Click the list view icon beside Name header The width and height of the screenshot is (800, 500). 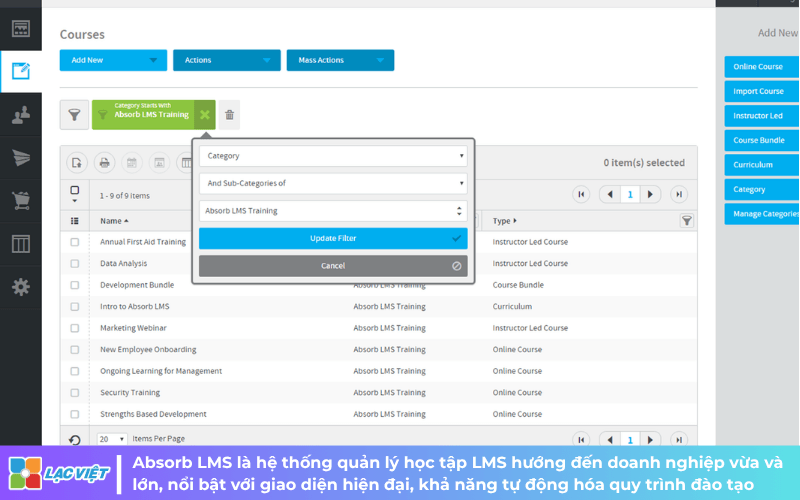point(74,221)
